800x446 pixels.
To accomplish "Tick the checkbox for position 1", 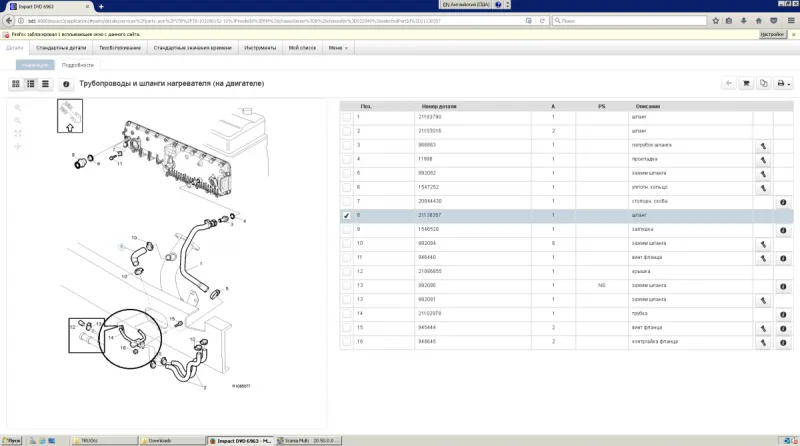I will [x=346, y=117].
